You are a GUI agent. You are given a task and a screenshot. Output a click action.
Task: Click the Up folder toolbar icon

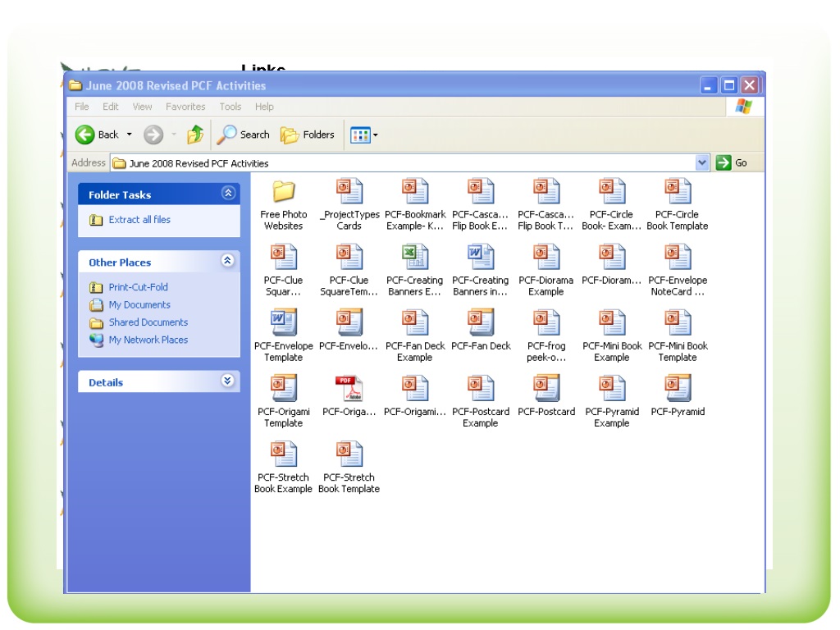click(195, 135)
